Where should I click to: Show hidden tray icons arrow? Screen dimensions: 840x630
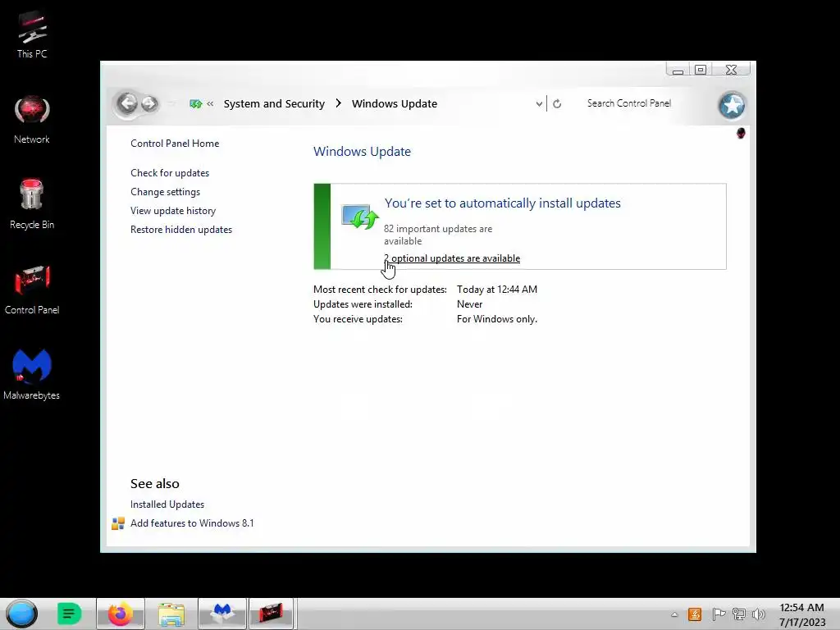tap(674, 614)
